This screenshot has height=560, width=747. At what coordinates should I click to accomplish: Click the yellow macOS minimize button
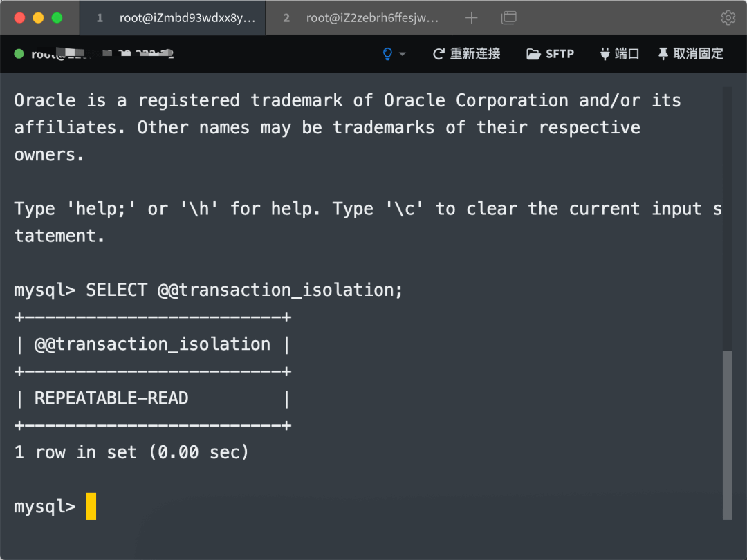(38, 18)
